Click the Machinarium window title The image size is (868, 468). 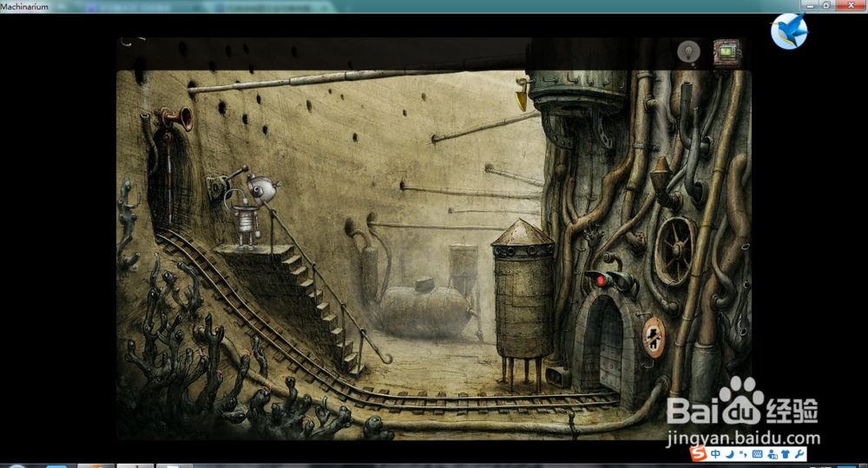(x=24, y=7)
